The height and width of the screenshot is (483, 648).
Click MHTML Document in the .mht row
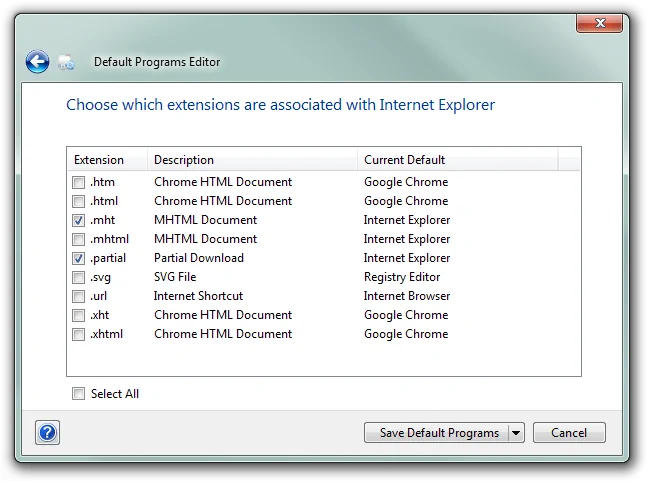[205, 220]
